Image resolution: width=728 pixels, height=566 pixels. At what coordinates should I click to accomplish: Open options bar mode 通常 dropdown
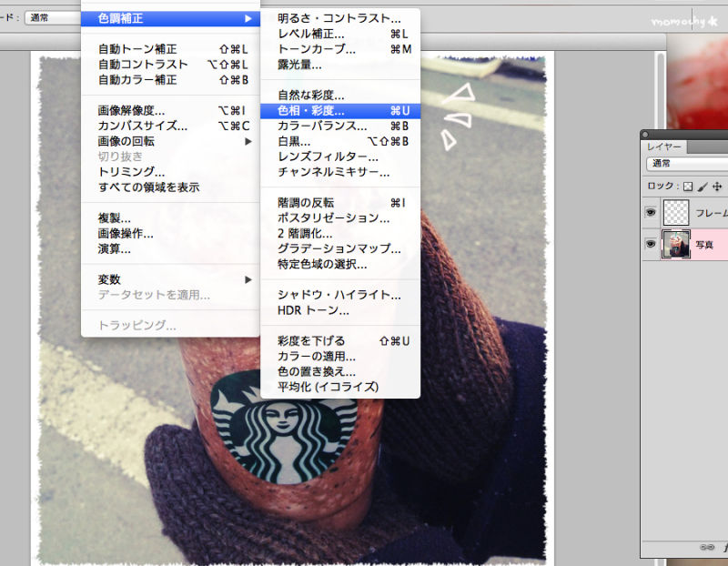click(x=54, y=18)
